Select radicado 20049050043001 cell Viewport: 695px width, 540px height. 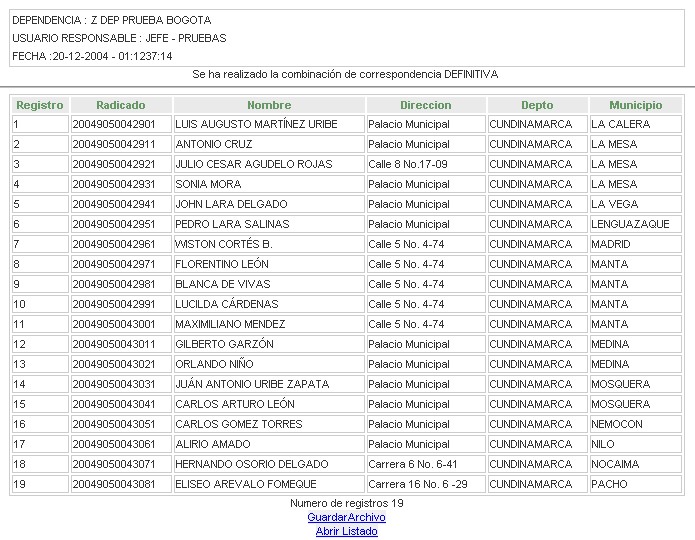(121, 324)
